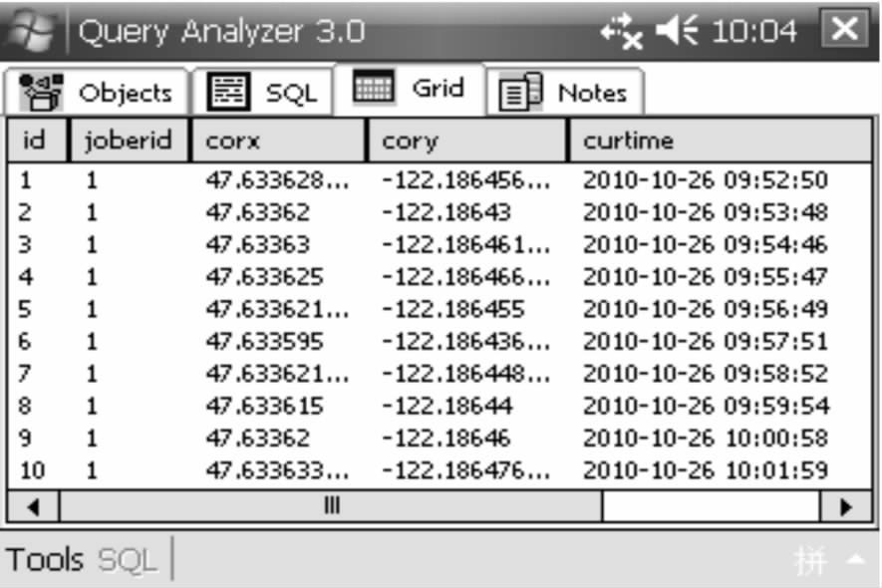Image resolution: width=882 pixels, height=588 pixels.
Task: Click the joberid column header
Action: tap(129, 141)
